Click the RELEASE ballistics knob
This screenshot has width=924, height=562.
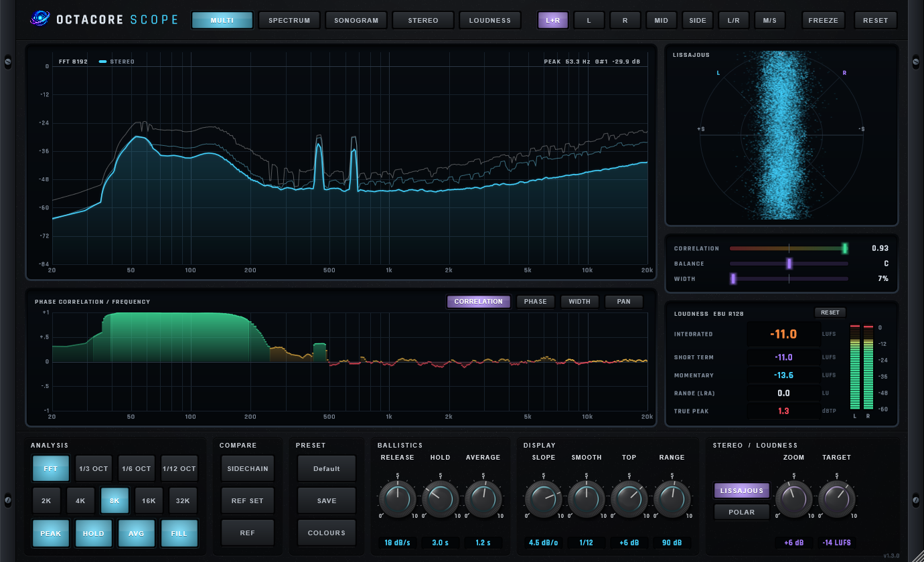coord(398,499)
